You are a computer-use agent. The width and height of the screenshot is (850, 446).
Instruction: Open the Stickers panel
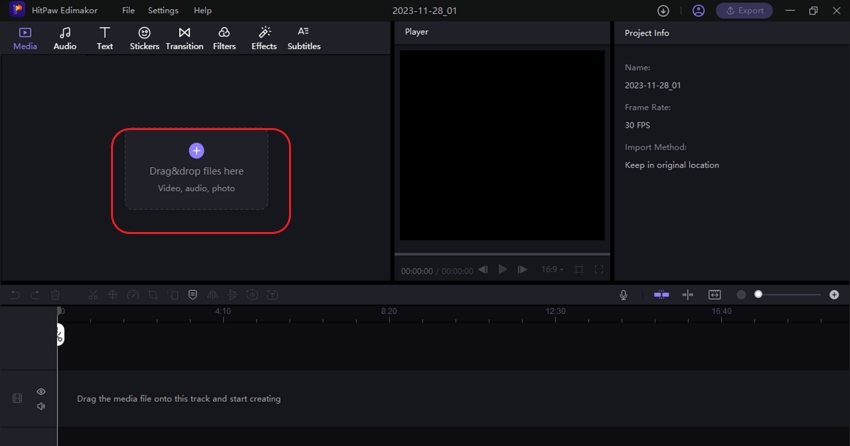144,38
